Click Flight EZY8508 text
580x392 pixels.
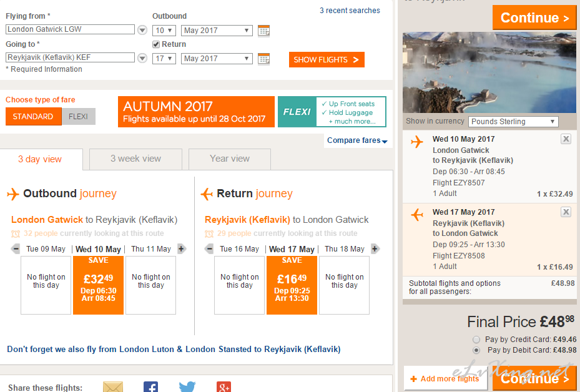[459, 255]
